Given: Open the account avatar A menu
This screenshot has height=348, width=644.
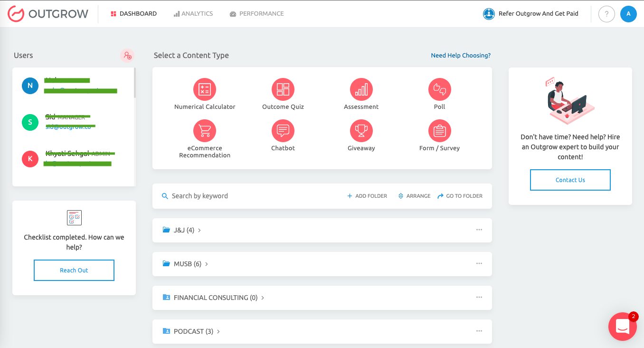Looking at the screenshot, I should (628, 14).
